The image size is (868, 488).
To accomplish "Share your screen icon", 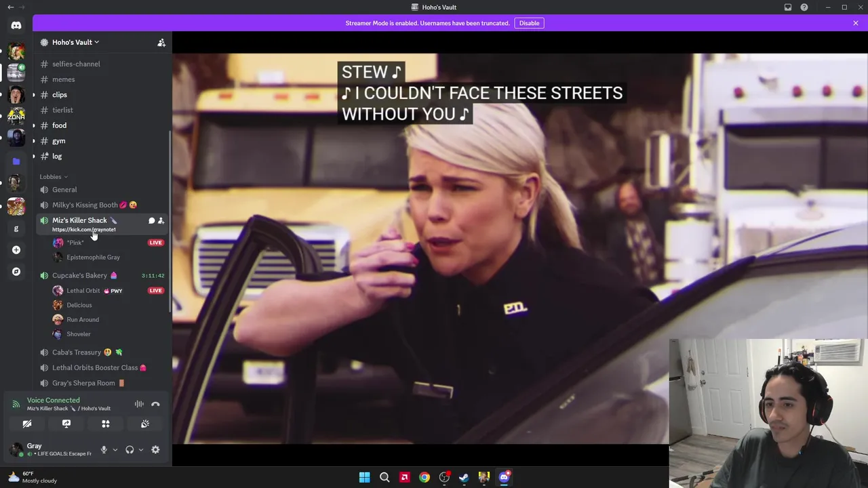I will [x=66, y=424].
